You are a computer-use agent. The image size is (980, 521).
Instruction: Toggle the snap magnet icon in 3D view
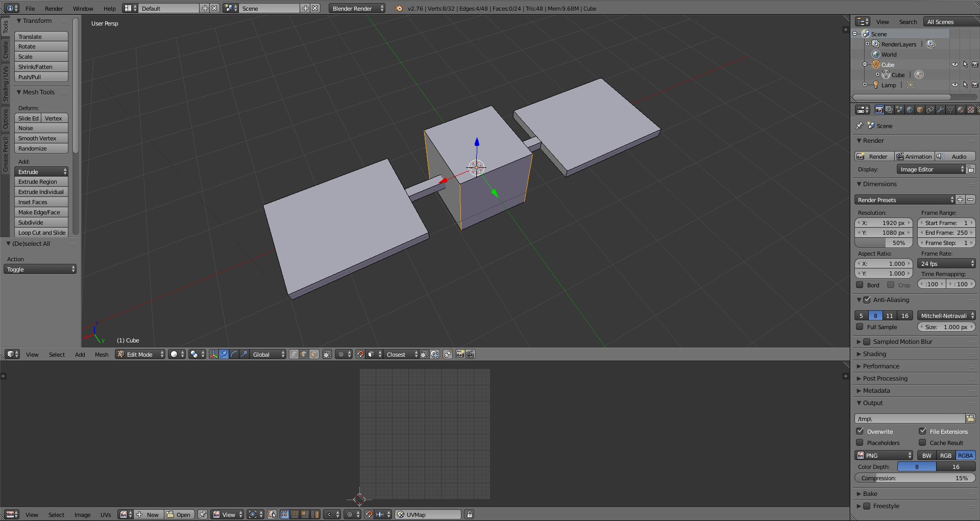pyautogui.click(x=360, y=354)
